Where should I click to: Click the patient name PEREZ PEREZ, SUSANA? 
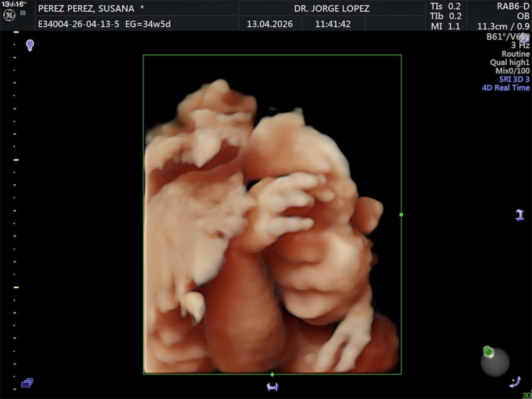86,9
